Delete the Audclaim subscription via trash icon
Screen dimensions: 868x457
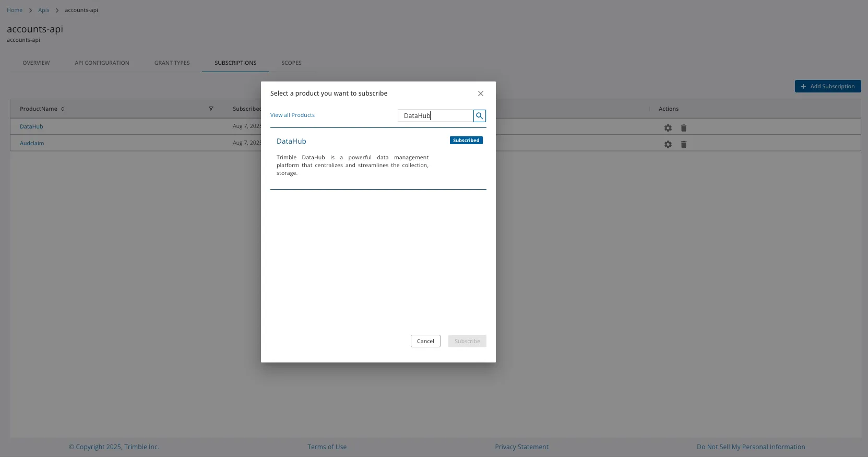pos(684,145)
